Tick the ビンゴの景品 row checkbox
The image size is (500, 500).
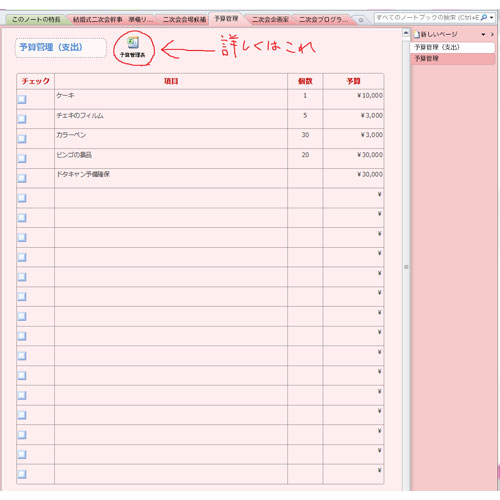(22, 158)
